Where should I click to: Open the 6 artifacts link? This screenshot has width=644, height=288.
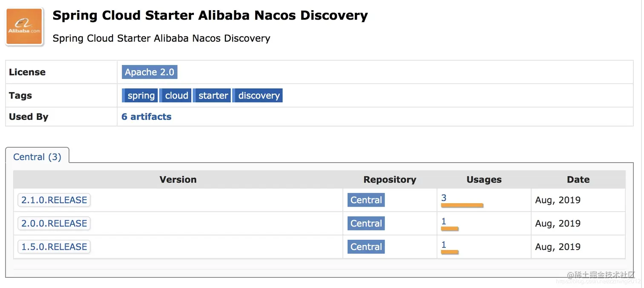click(147, 117)
